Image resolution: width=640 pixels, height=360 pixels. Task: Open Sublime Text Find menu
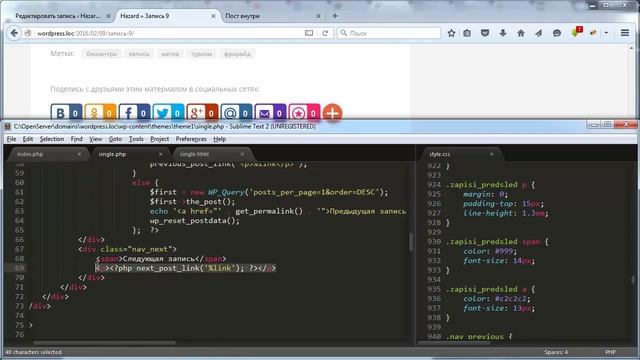point(76,139)
